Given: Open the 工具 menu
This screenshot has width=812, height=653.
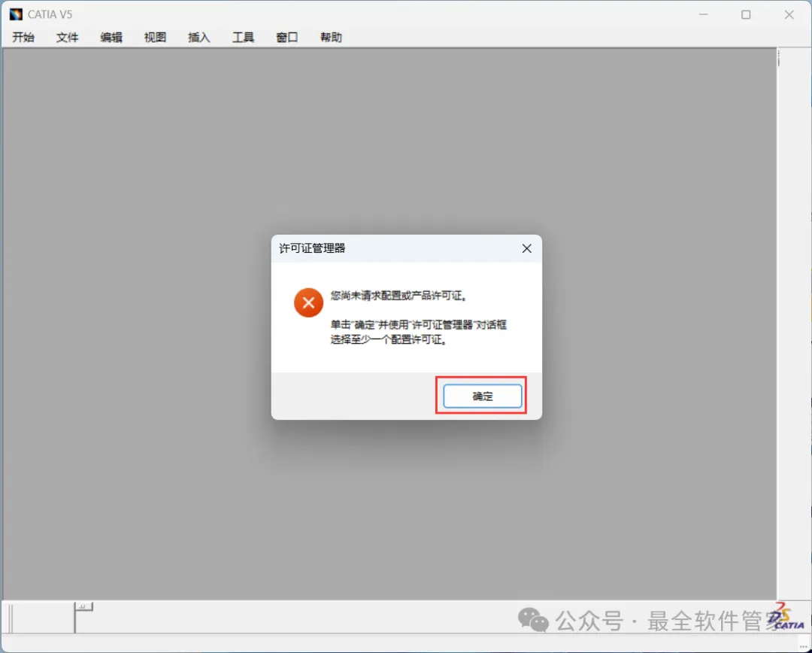Looking at the screenshot, I should (243, 38).
